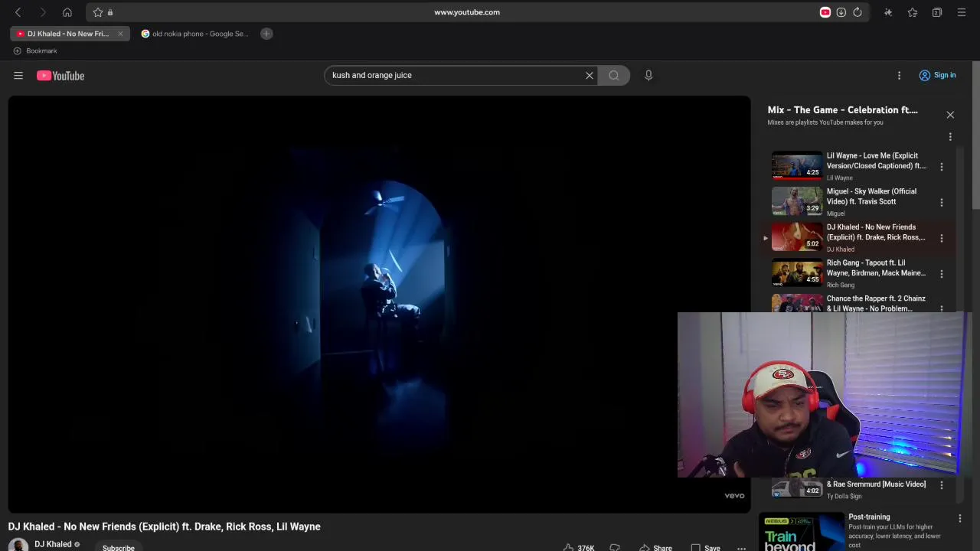The image size is (980, 551).
Task: Open tab overview icon in toolbar
Action: click(x=937, y=12)
